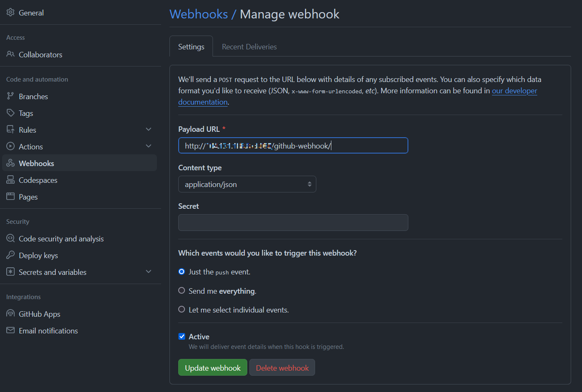Open Collaborators via the people icon
Screen dimensions: 582x392
(10, 54)
